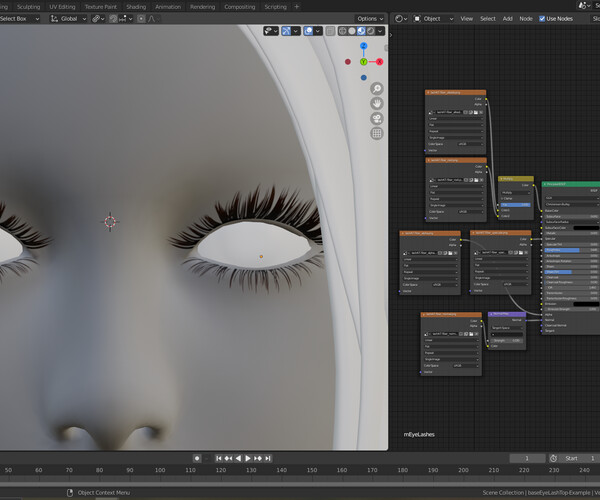Open the object visibility and selectability dropdown
Image resolution: width=600 pixels, height=500 pixels.
pos(271,31)
